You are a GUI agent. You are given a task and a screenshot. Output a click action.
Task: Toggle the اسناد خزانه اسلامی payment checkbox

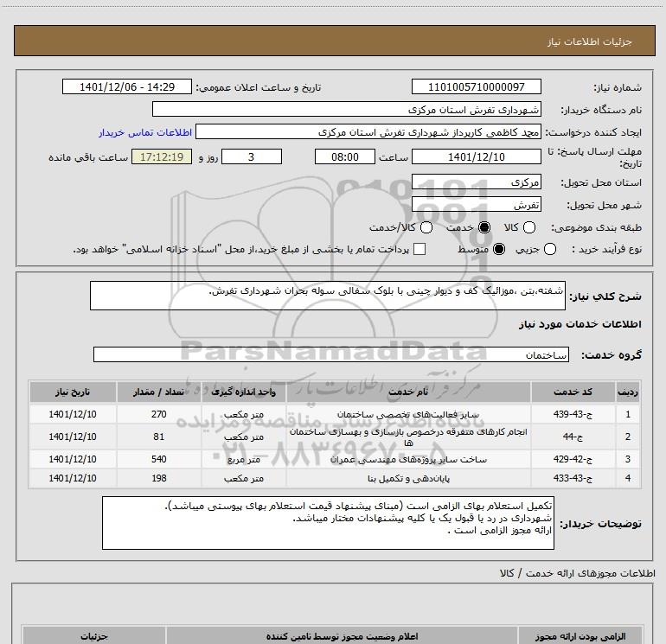(419, 249)
